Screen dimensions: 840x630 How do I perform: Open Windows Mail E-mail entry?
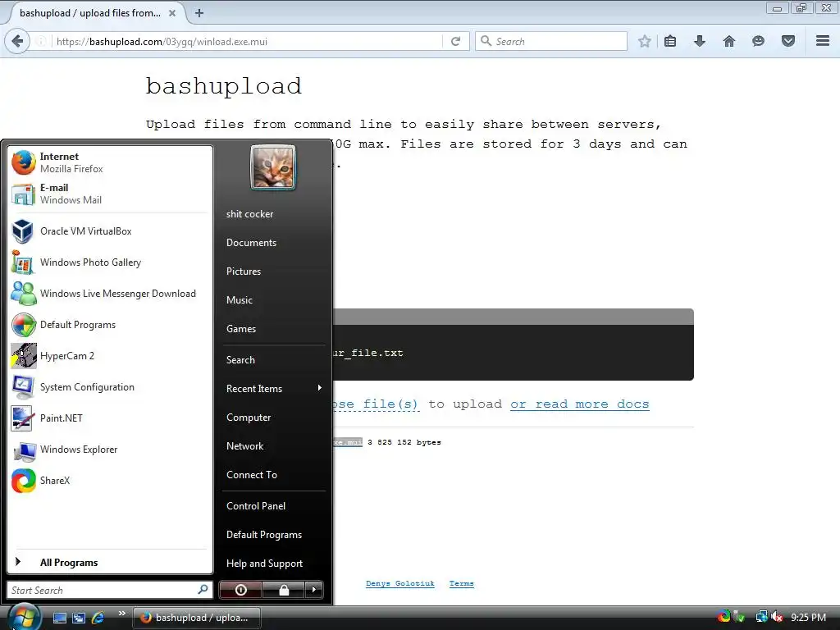click(109, 194)
